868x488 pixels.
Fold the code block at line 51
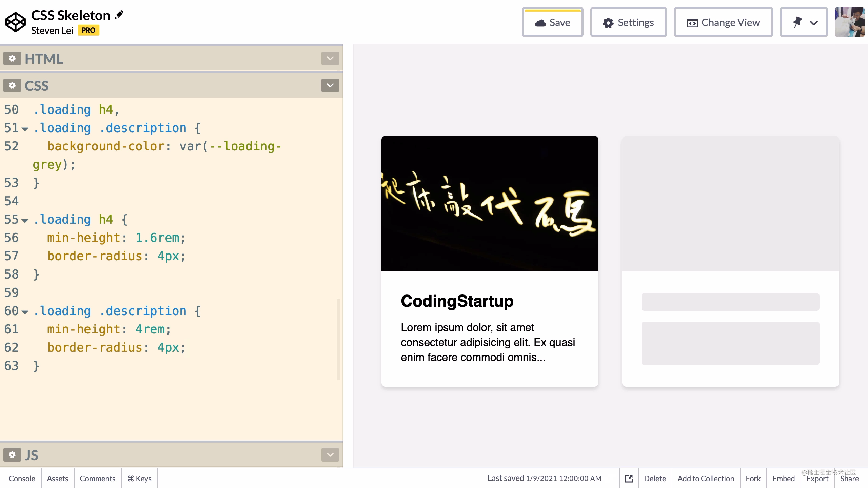click(x=25, y=129)
